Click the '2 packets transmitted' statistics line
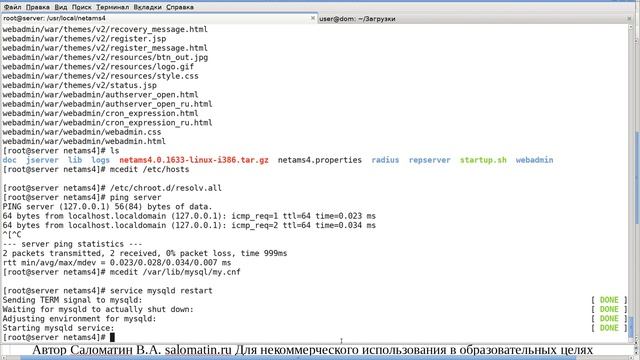This screenshot has width=640, height=360. point(145,253)
